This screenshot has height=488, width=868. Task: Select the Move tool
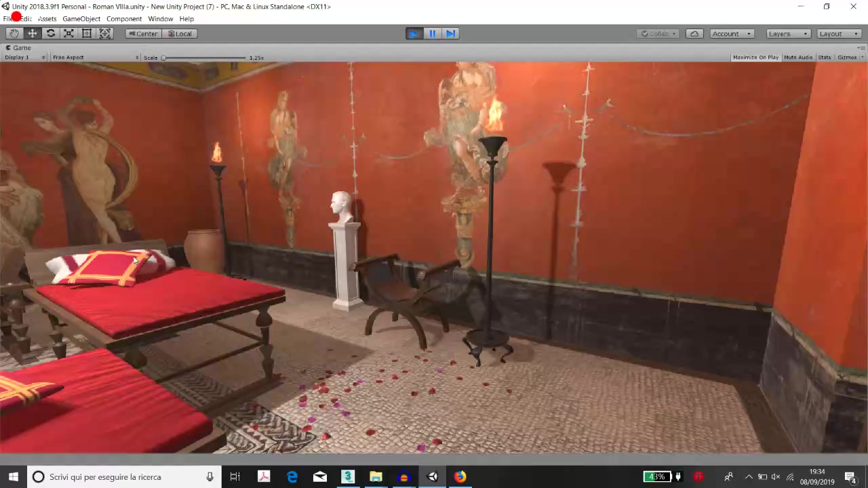pyautogui.click(x=32, y=33)
